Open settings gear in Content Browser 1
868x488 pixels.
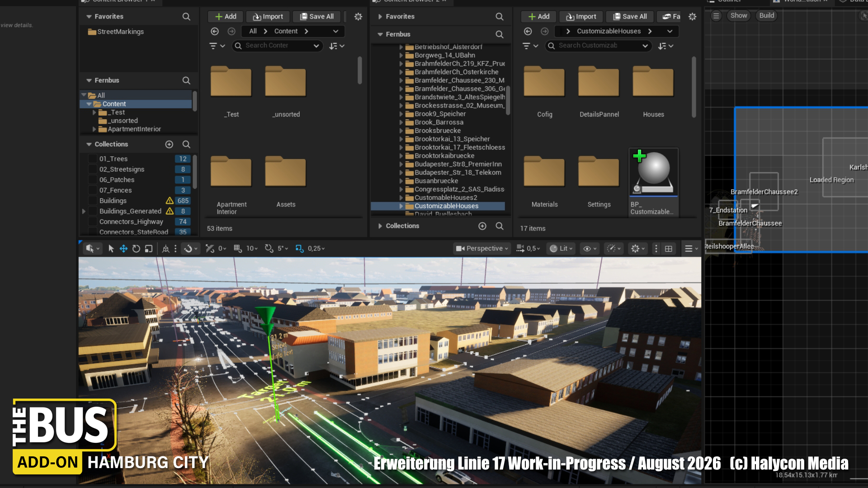click(358, 17)
